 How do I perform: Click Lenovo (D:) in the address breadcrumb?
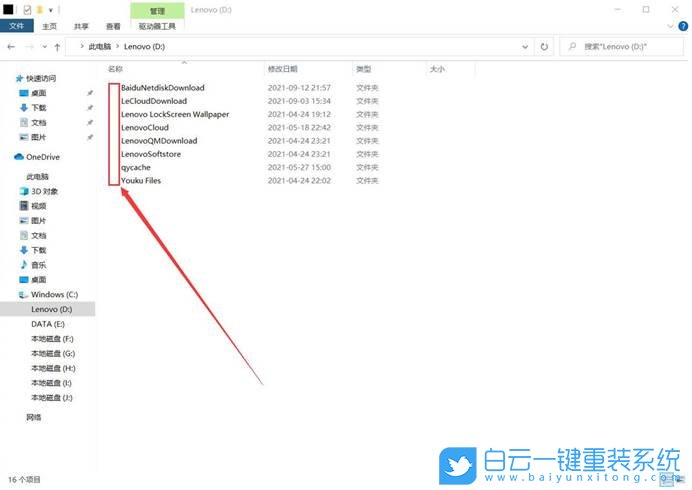click(144, 46)
